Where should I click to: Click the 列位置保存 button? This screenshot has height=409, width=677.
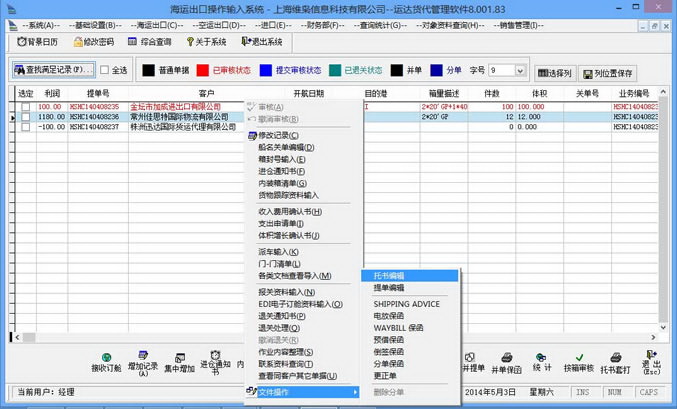point(608,73)
